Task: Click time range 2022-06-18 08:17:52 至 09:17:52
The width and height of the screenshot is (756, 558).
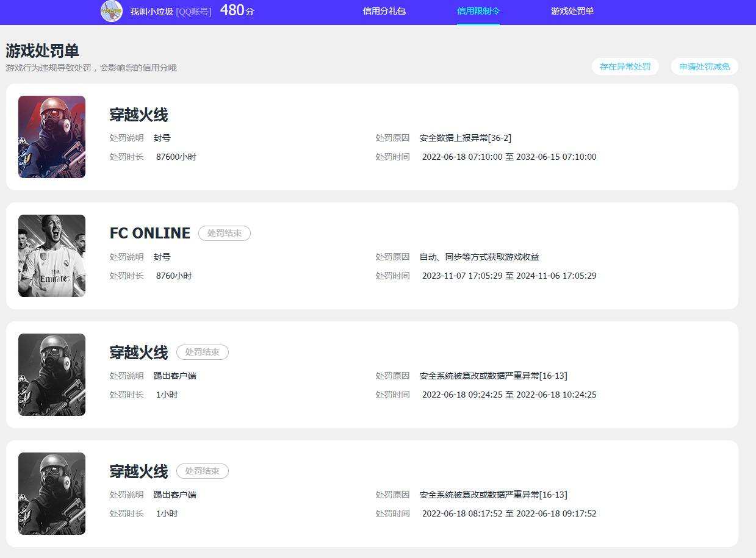Action: point(509,513)
